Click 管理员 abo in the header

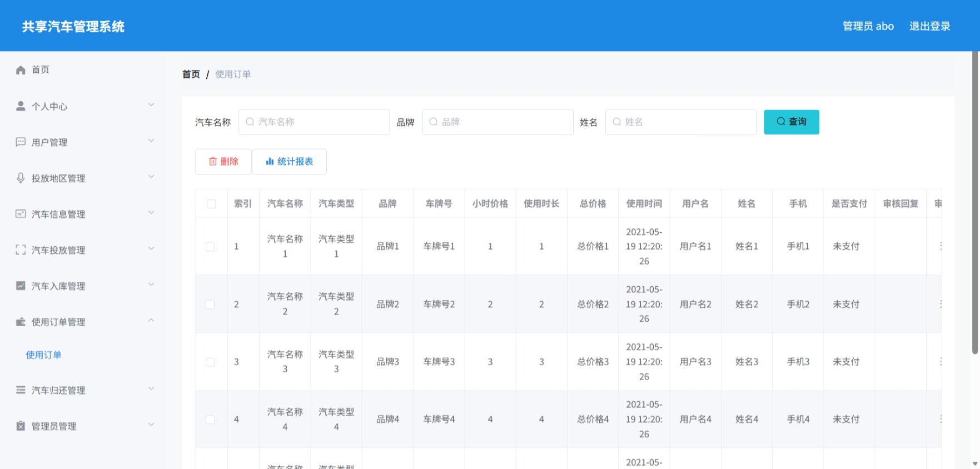pos(868,26)
